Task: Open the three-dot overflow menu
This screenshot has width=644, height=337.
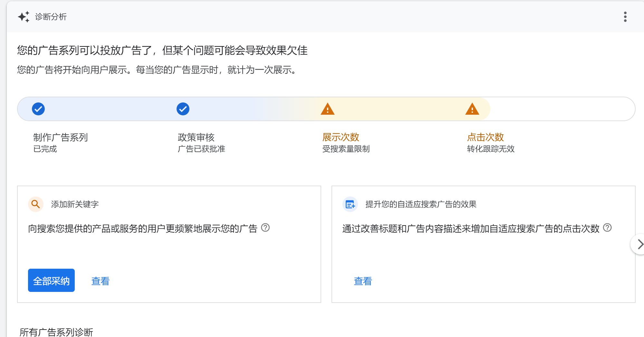Action: pyautogui.click(x=625, y=16)
